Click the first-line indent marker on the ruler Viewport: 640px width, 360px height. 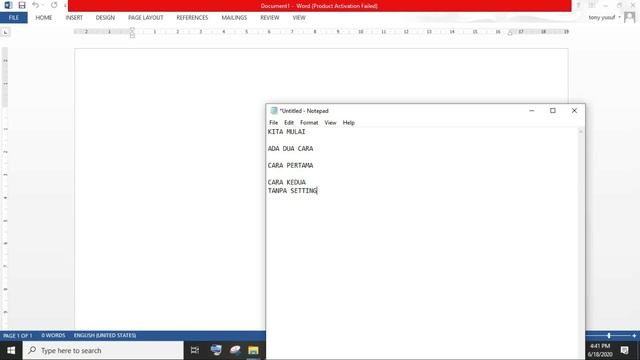pos(132,29)
